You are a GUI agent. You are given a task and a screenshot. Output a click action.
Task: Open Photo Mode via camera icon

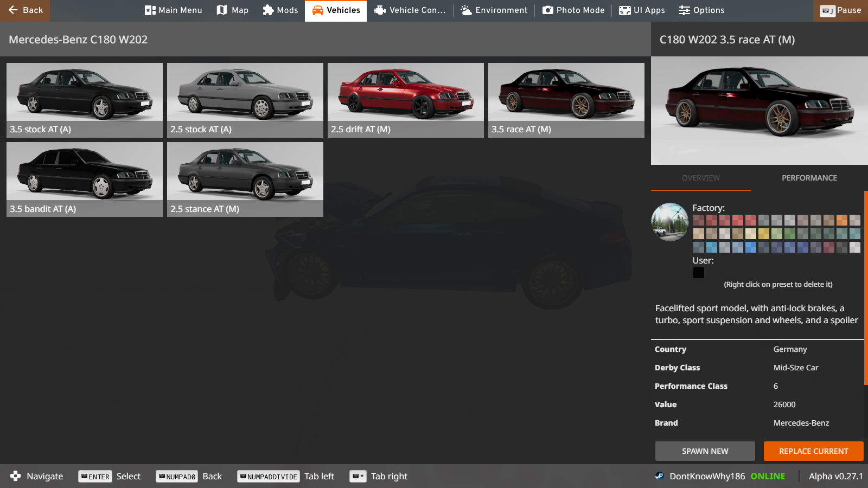(x=548, y=10)
